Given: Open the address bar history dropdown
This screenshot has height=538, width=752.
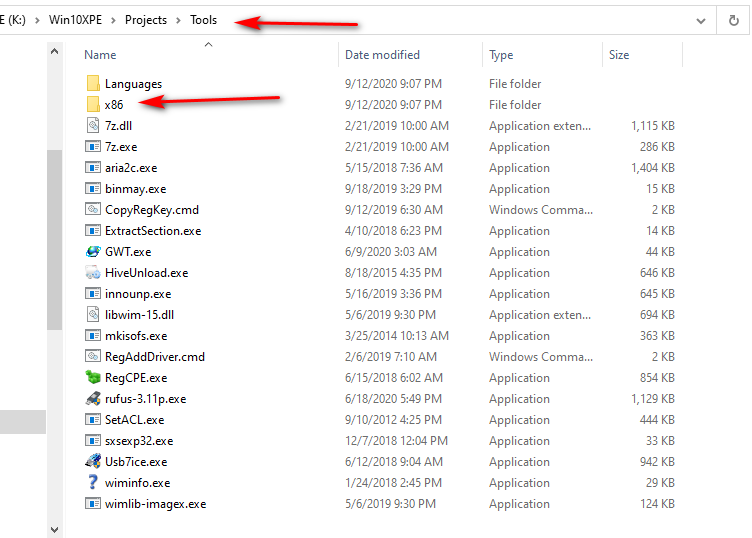Looking at the screenshot, I should click(701, 21).
